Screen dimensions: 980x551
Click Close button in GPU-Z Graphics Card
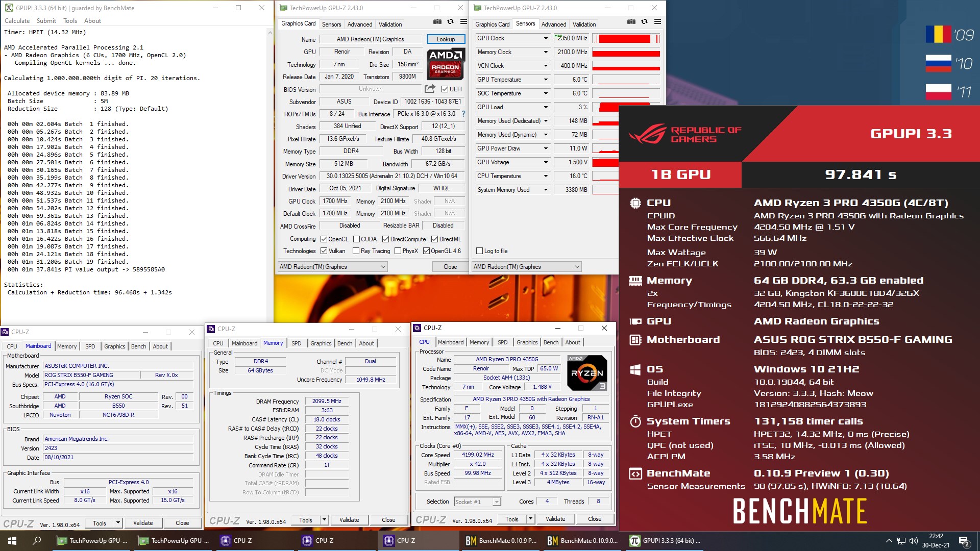click(450, 266)
